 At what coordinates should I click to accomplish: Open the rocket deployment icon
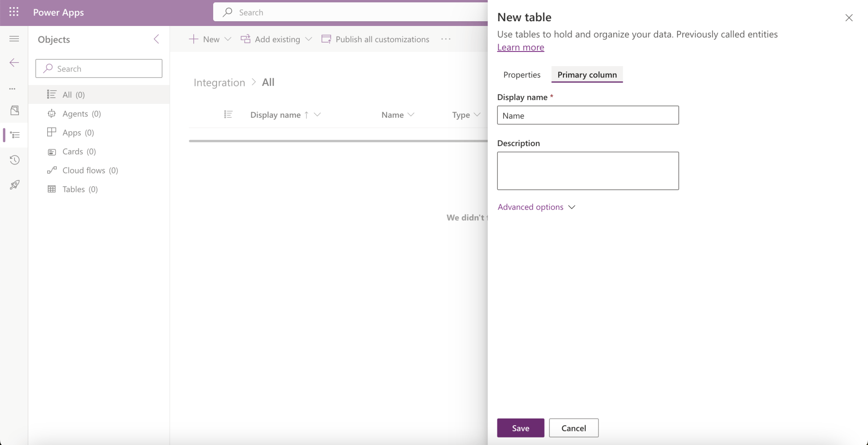point(15,185)
